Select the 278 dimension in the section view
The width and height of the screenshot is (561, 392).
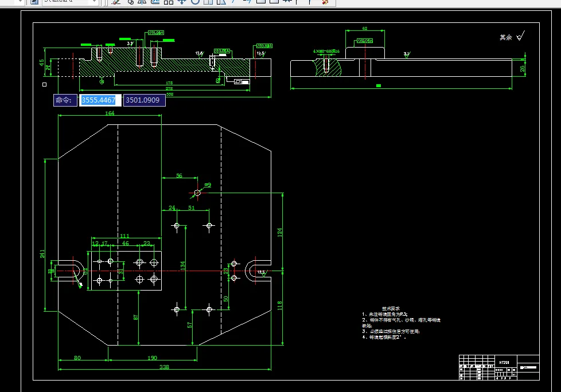tap(169, 89)
